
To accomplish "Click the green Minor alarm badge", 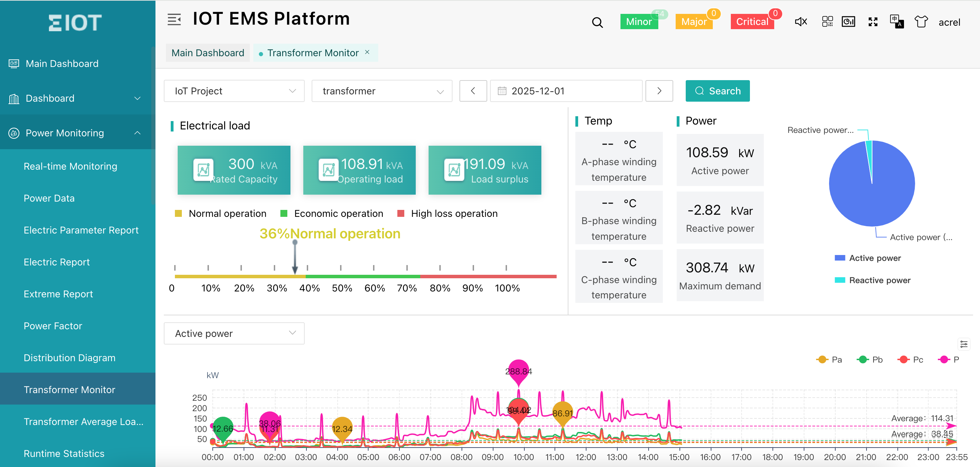I will point(639,22).
